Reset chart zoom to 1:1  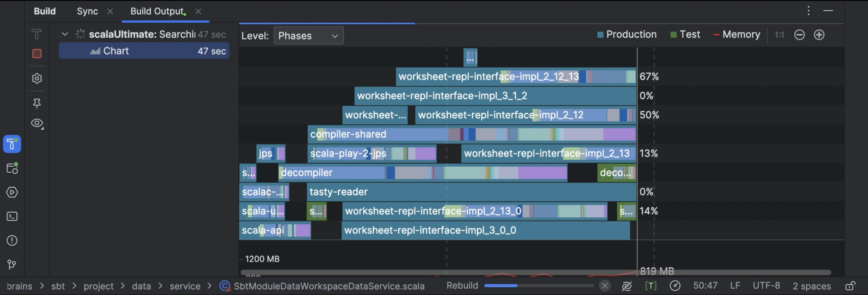point(779,35)
